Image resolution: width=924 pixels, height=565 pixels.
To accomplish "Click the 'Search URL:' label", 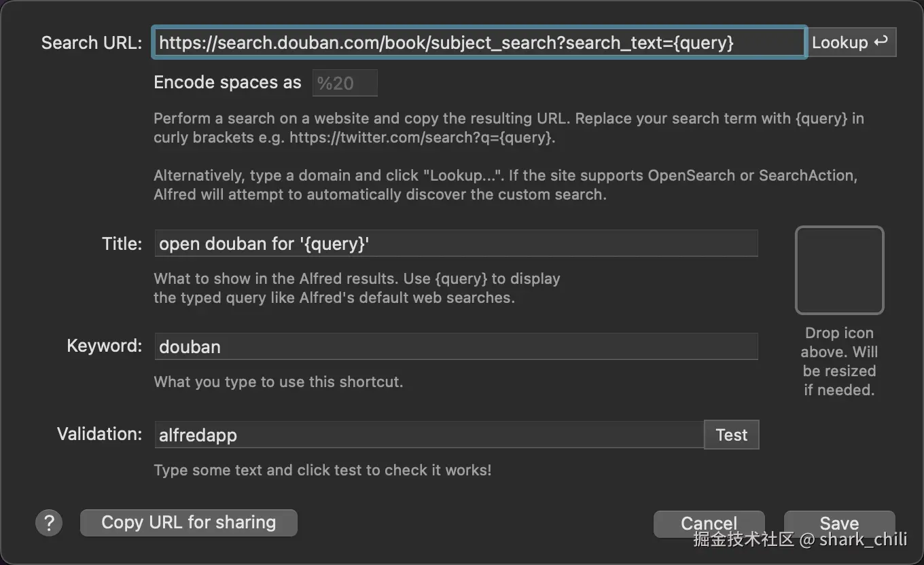I will [92, 43].
